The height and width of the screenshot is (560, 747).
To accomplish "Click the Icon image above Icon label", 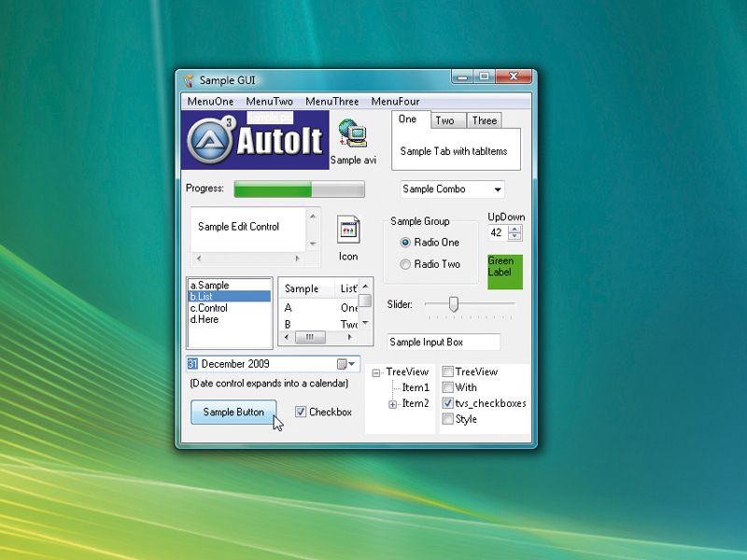I will point(348,230).
